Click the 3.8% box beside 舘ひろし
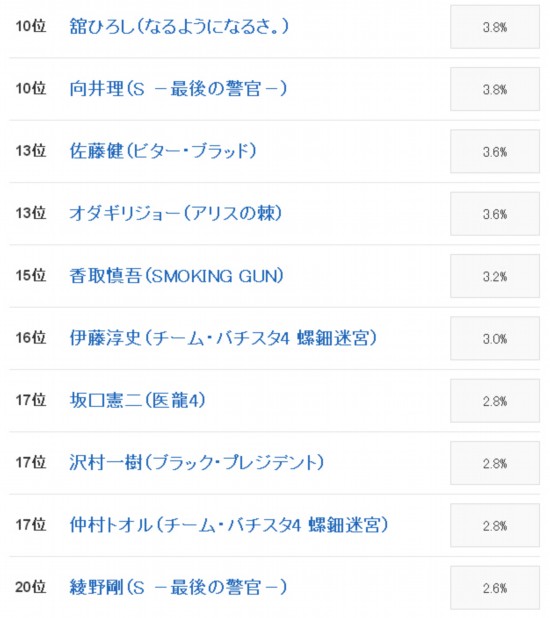The width and height of the screenshot is (550, 618). (495, 27)
